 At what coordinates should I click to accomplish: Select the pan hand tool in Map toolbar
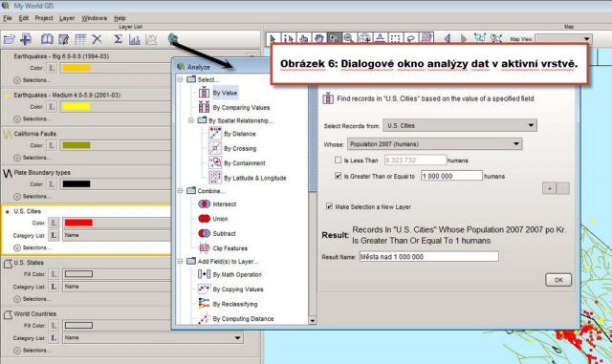point(318,38)
